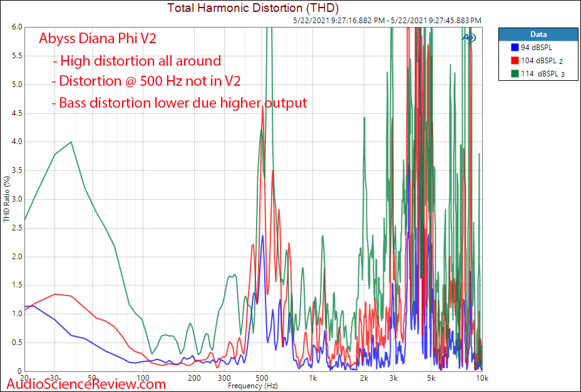Click the '4.5' tick on the THD axis

[x=18, y=113]
